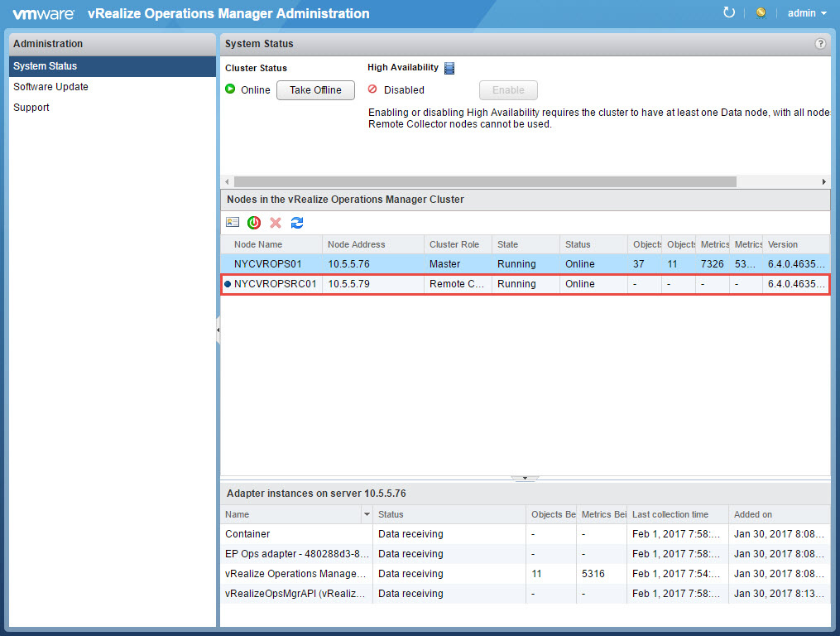Click the 7326 metrics value cell
The width and height of the screenshot is (840, 636).
pyautogui.click(x=713, y=264)
